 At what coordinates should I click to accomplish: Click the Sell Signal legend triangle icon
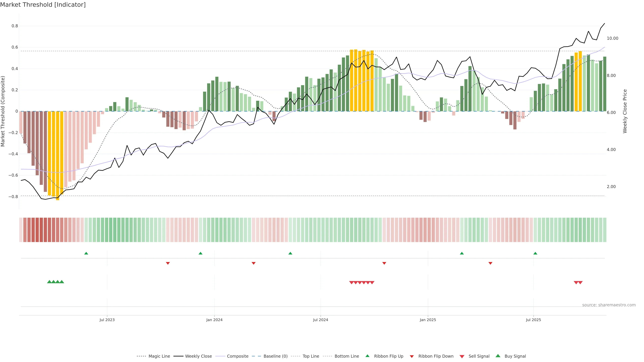coord(462,356)
